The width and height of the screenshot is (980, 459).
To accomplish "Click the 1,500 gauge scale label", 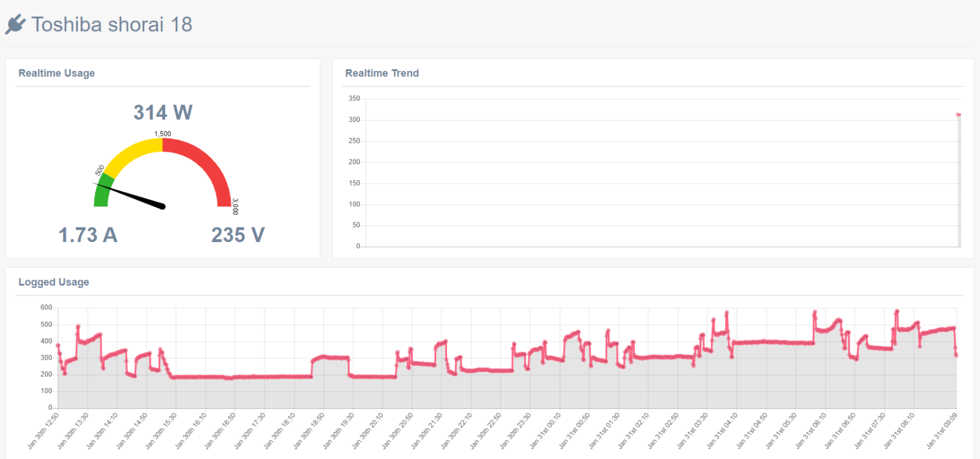I will pyautogui.click(x=163, y=134).
